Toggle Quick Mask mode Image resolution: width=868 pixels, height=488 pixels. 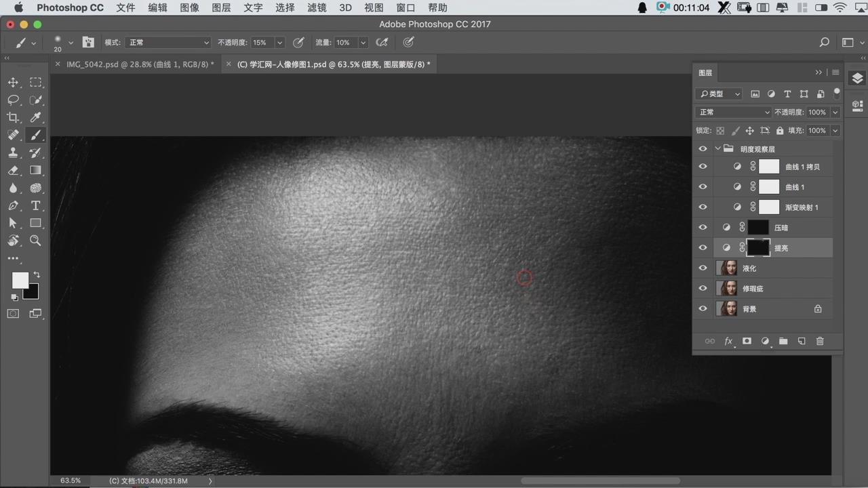pos(13,314)
